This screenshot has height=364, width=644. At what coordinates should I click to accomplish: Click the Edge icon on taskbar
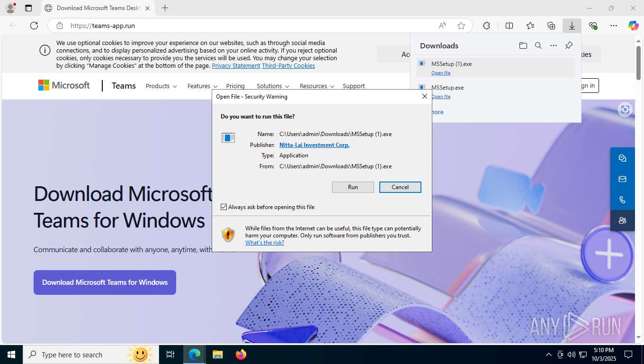(195, 355)
